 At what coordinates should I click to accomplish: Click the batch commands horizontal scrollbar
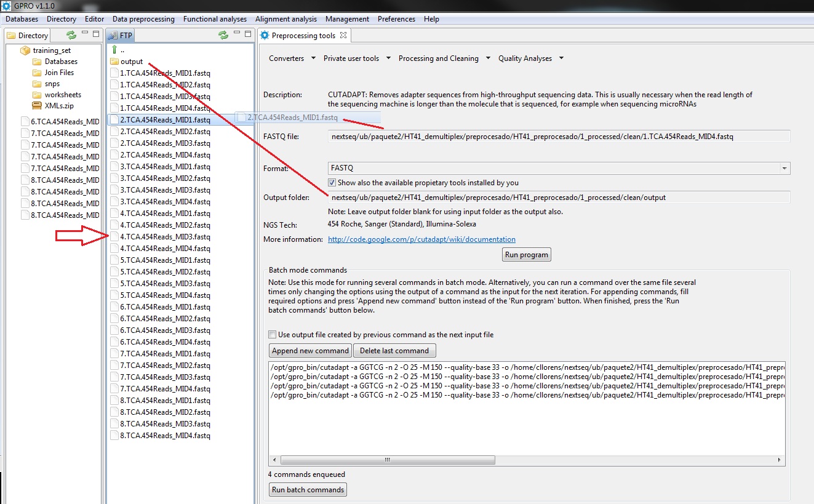click(388, 460)
